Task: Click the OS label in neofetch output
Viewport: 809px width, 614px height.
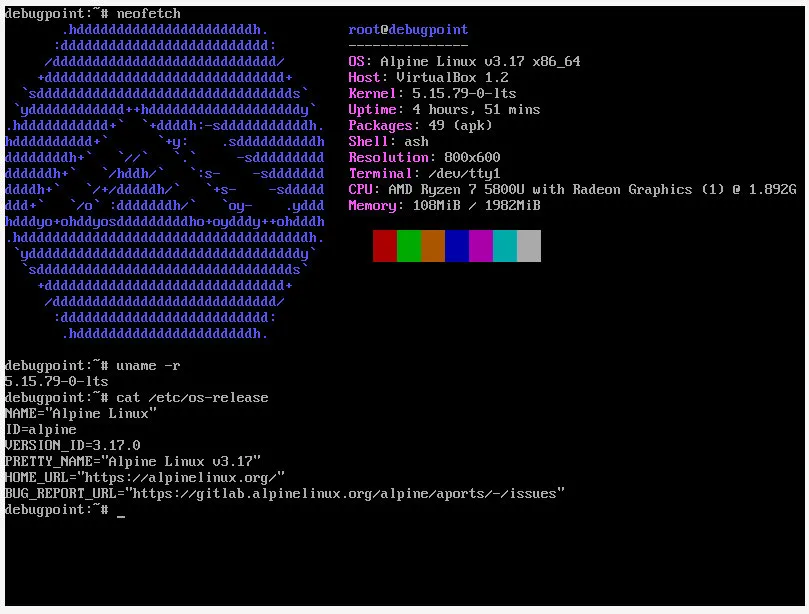Action: tap(357, 61)
